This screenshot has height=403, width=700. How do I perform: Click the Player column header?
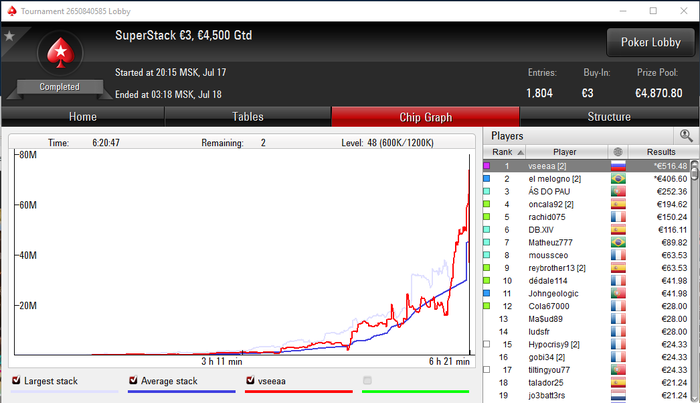[x=565, y=152]
